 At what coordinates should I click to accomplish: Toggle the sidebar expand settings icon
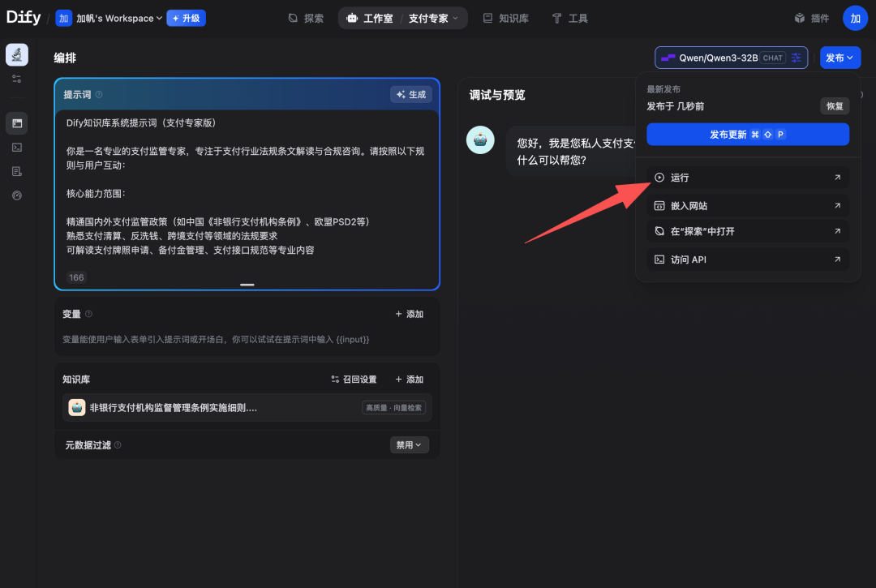tap(17, 79)
